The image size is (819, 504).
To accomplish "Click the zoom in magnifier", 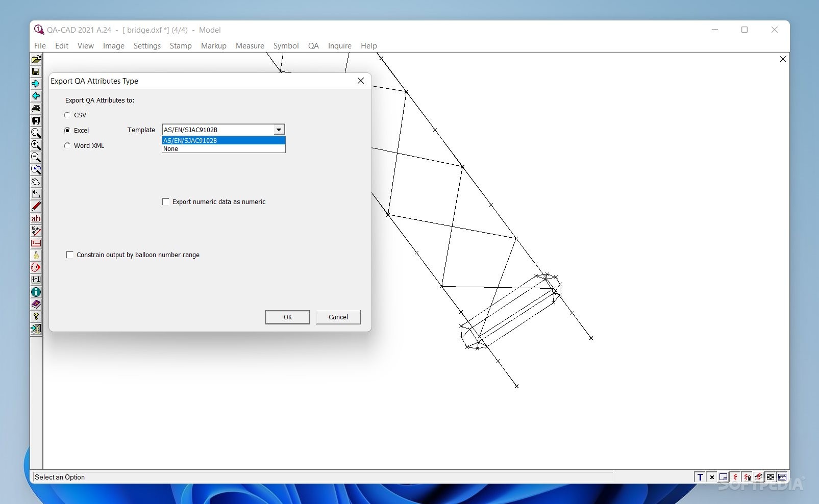I will tap(36, 145).
